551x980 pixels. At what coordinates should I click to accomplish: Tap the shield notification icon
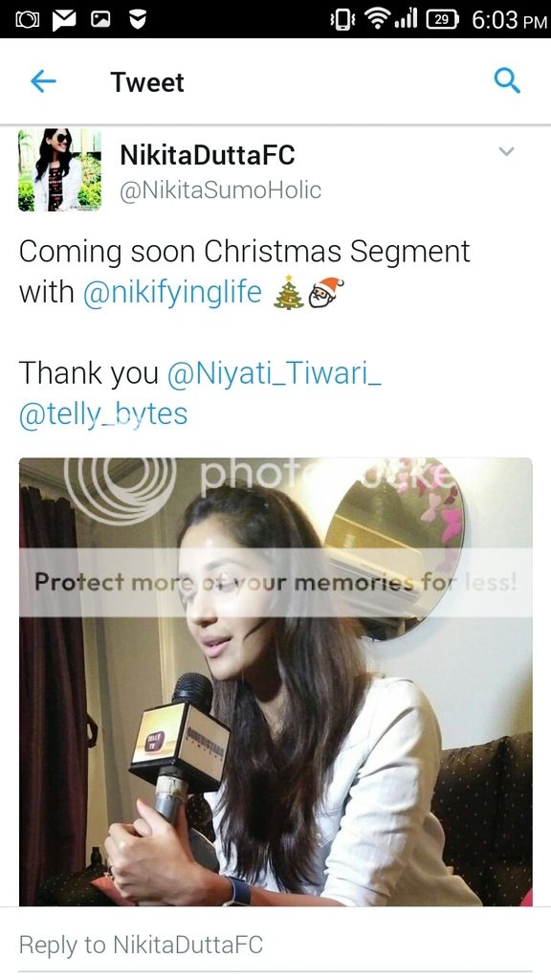click(x=138, y=20)
